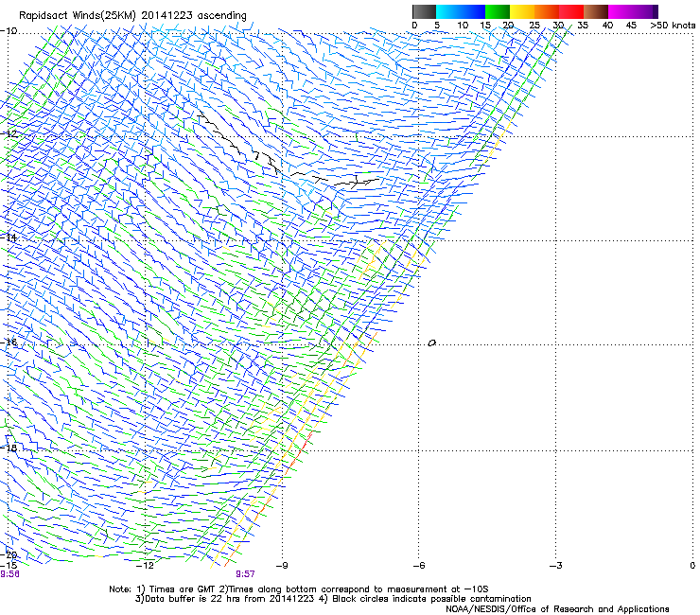Select the green 15-20 knots legend segment
Viewport: 700px width, 615px height.
pyautogui.click(x=498, y=11)
